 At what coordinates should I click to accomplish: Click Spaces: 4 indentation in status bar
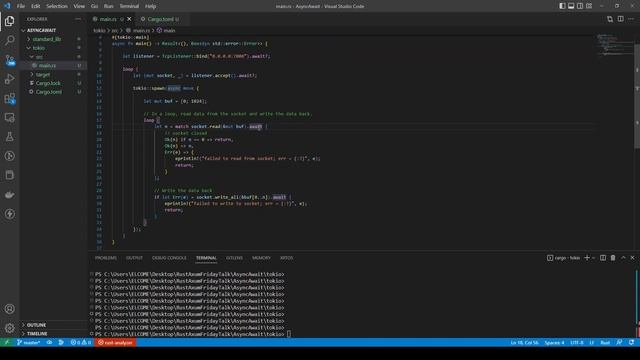click(554, 342)
